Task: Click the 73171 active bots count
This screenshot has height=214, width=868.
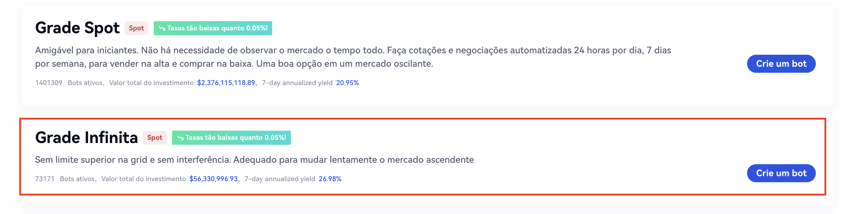Action: [45, 179]
